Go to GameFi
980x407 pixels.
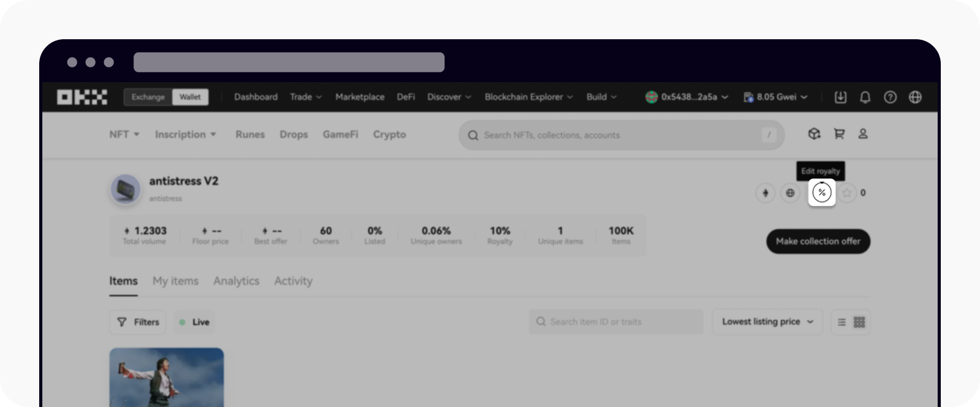click(x=340, y=134)
